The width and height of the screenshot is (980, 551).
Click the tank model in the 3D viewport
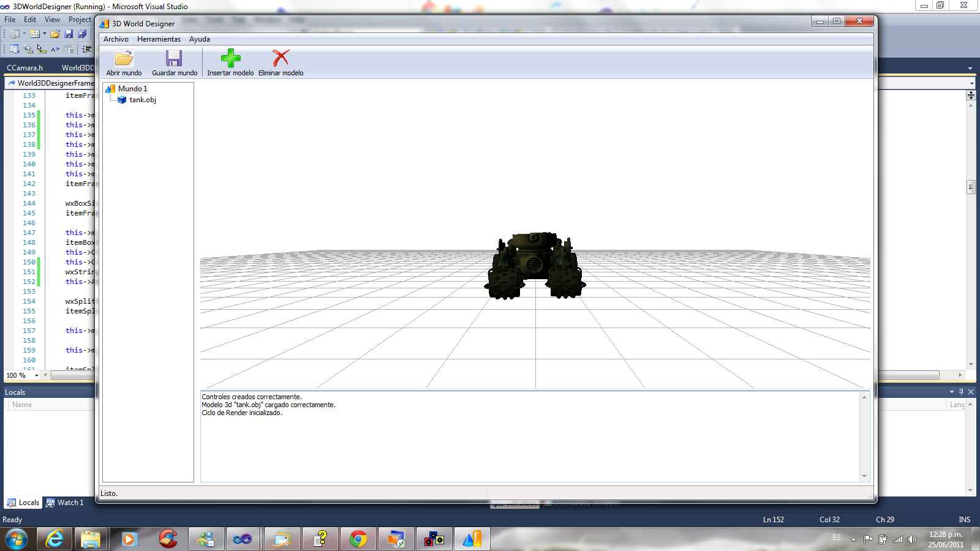(535, 265)
